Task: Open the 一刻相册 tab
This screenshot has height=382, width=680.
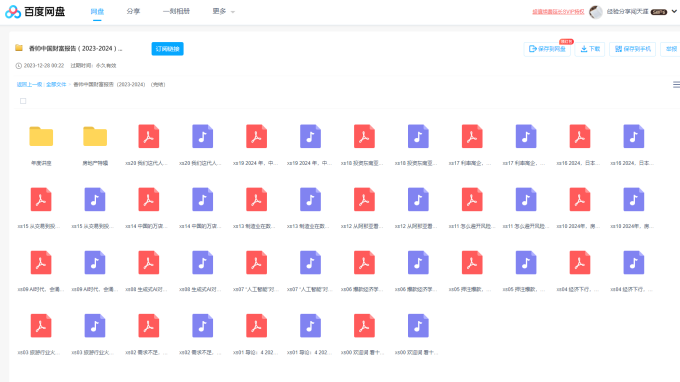Action: [x=176, y=11]
